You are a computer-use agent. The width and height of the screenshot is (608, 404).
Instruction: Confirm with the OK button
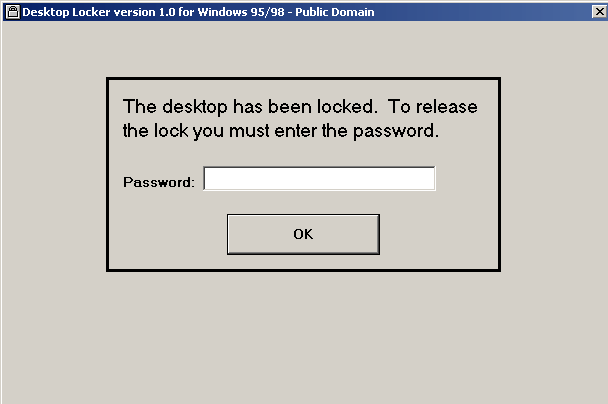303,234
